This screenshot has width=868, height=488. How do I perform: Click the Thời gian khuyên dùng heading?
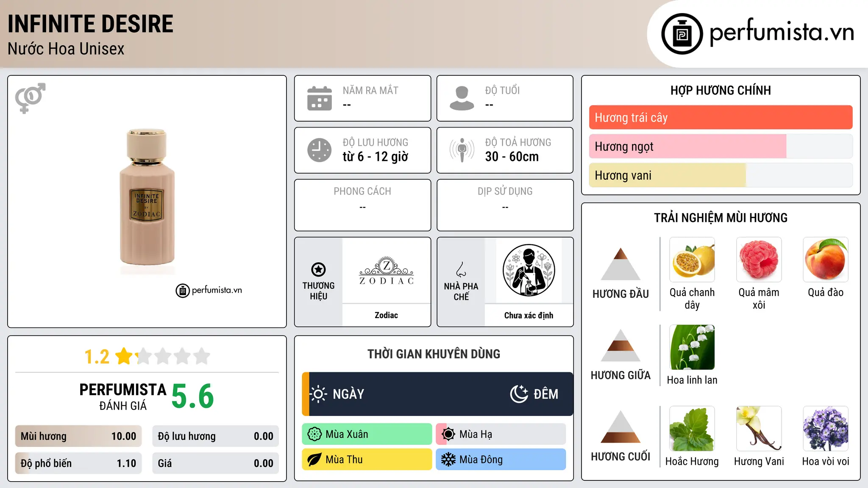[x=434, y=354]
